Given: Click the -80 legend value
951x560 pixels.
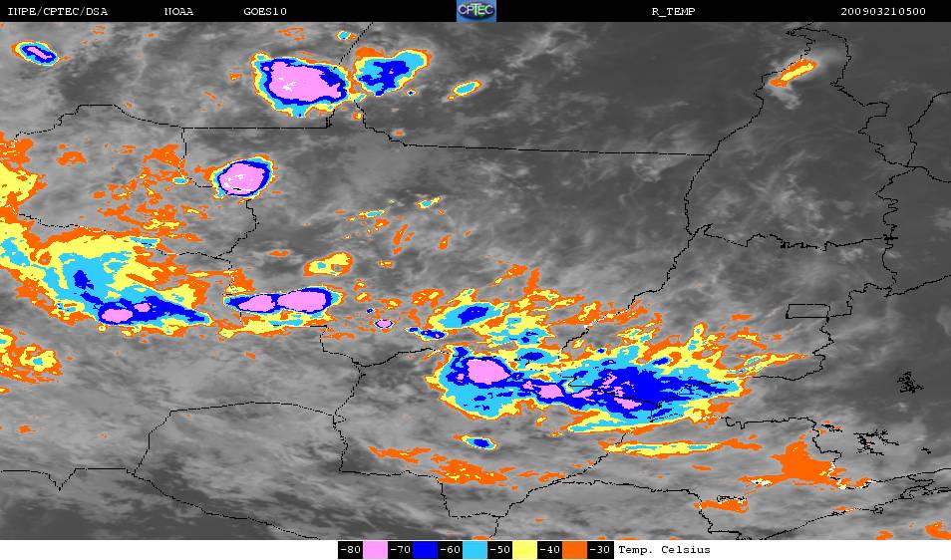Looking at the screenshot, I should [x=351, y=550].
